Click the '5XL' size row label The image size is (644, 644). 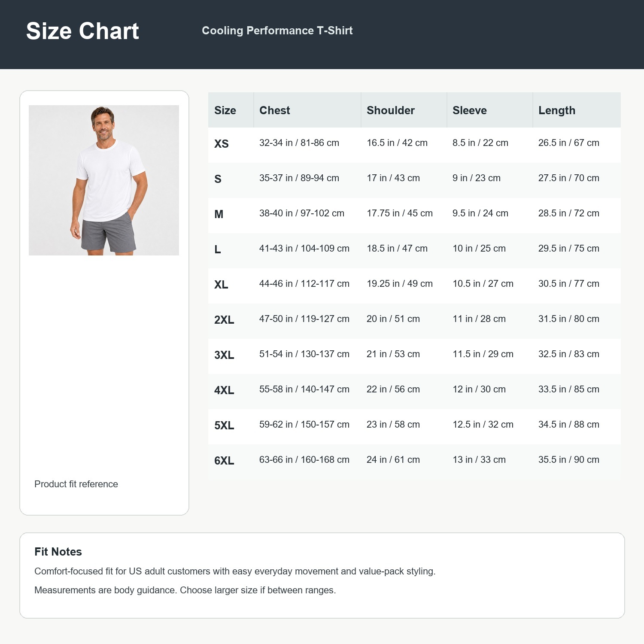[224, 425]
